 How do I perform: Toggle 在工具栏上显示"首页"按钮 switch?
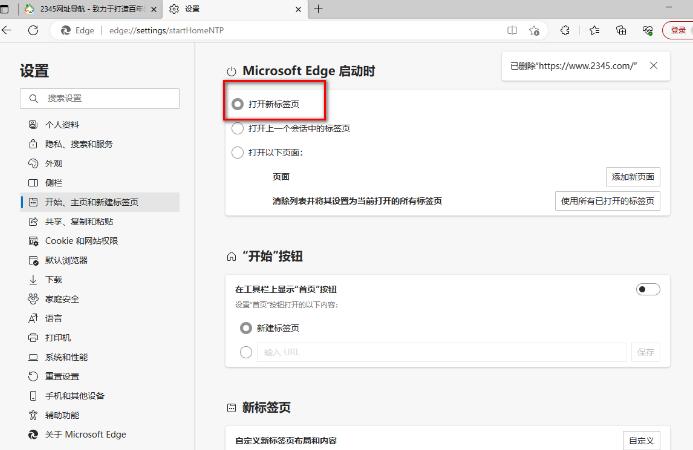[648, 290]
